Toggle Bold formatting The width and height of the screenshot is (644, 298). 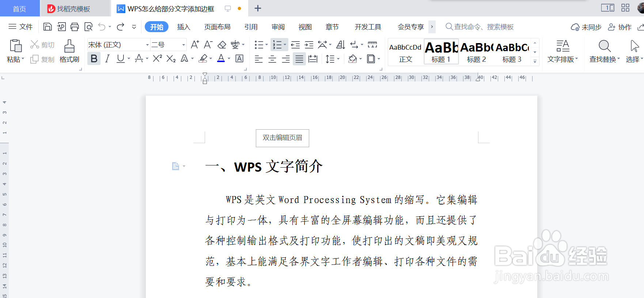pos(94,58)
